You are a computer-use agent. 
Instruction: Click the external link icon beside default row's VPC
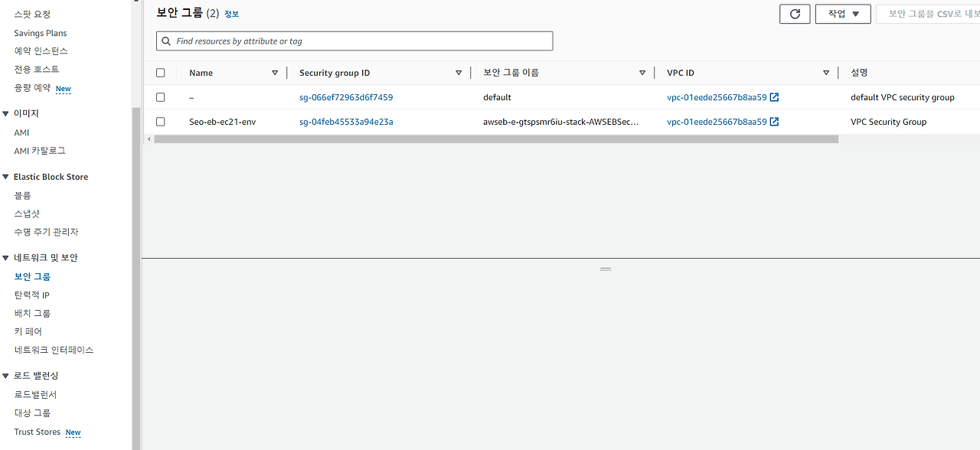(775, 97)
